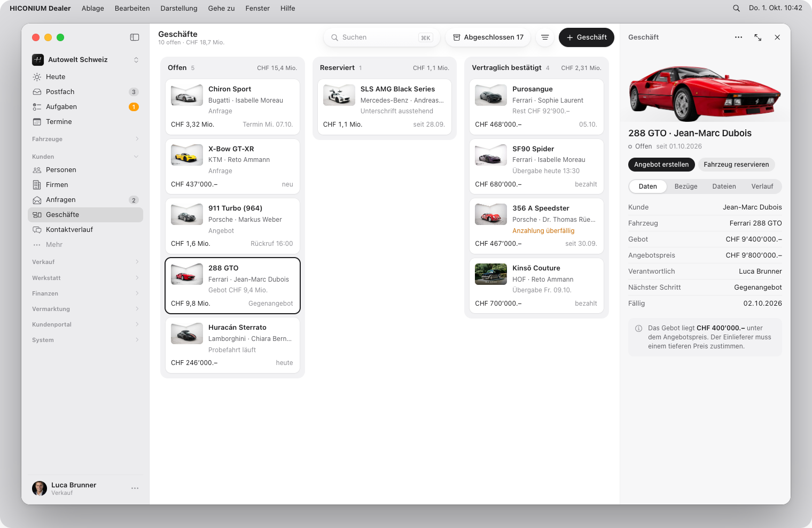Open detail panel more options
This screenshot has height=528, width=812.
click(738, 37)
